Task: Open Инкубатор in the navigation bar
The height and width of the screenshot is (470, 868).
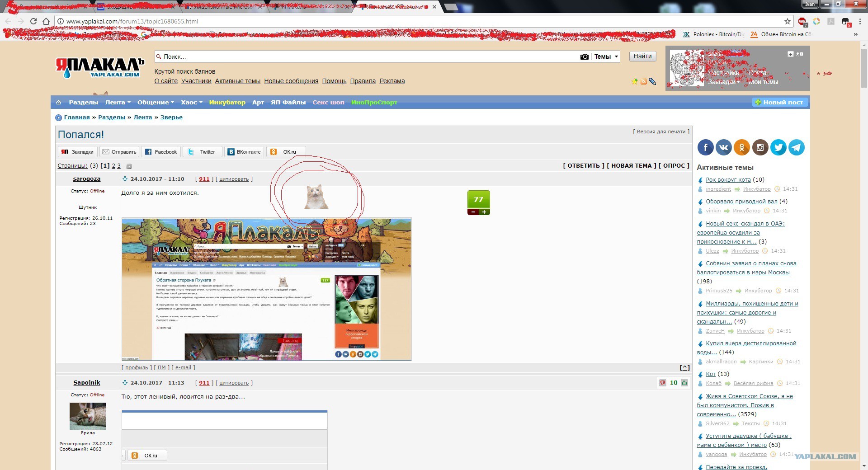Action: [227, 103]
